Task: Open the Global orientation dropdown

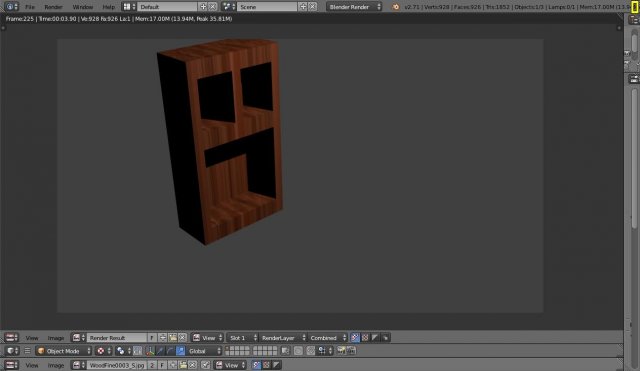Action: 204,351
